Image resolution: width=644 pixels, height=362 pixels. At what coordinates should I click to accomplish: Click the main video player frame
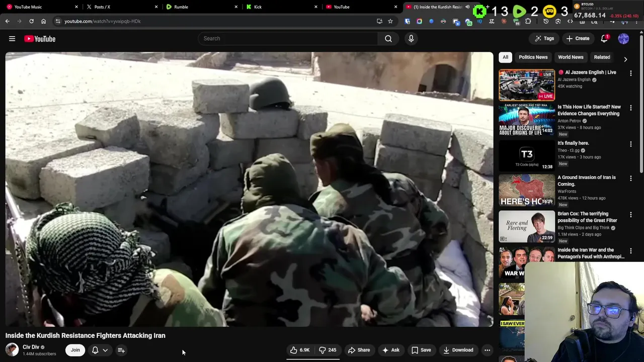click(250, 189)
